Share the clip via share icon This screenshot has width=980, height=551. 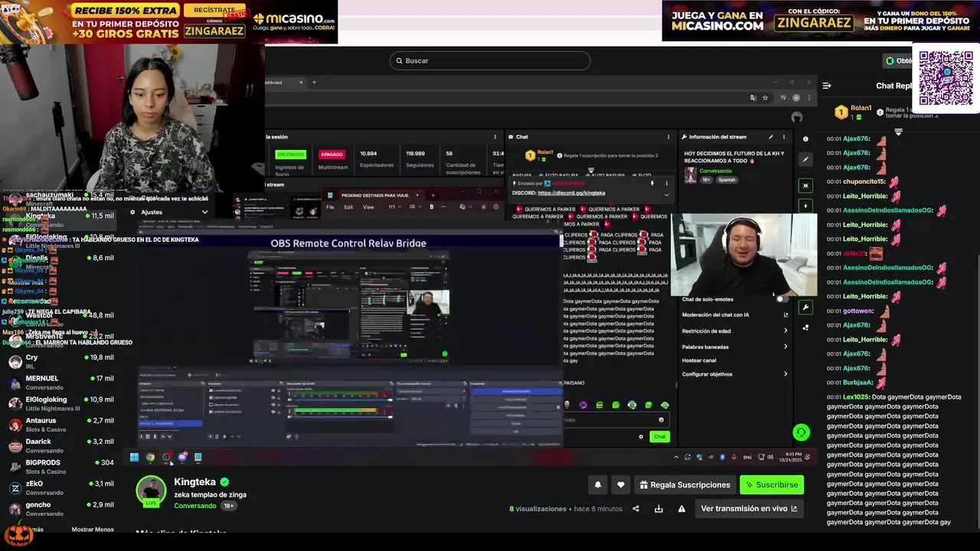(x=635, y=508)
